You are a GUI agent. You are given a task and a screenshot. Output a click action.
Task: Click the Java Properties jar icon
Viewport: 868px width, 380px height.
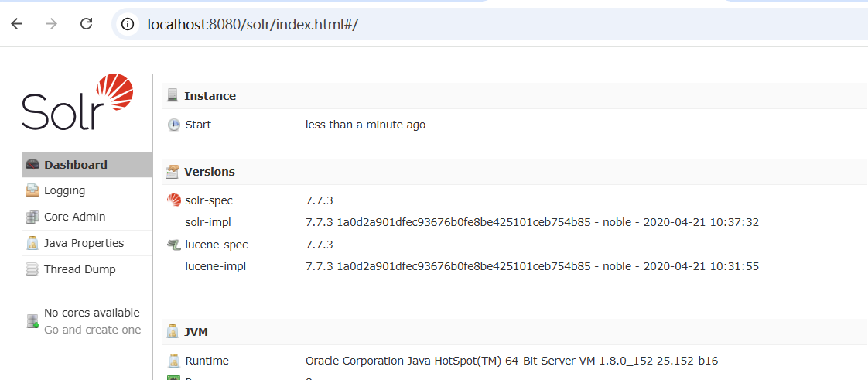(32, 243)
